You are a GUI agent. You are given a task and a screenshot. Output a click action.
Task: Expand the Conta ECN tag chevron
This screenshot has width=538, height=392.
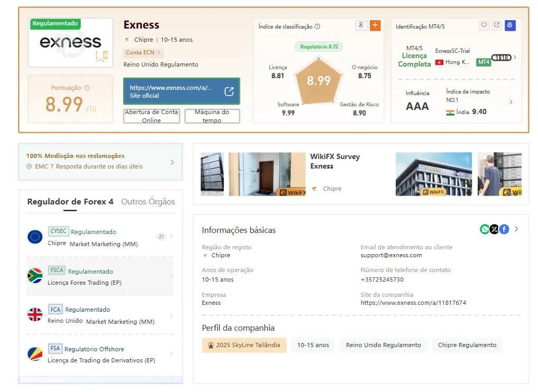159,52
